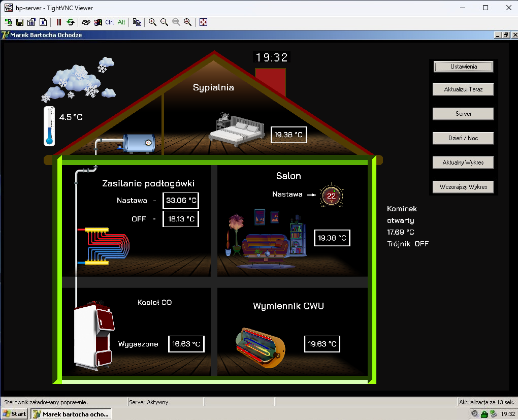Open the Aktualny Wykres chart
Screen dimensions: 518x420
pos(463,163)
